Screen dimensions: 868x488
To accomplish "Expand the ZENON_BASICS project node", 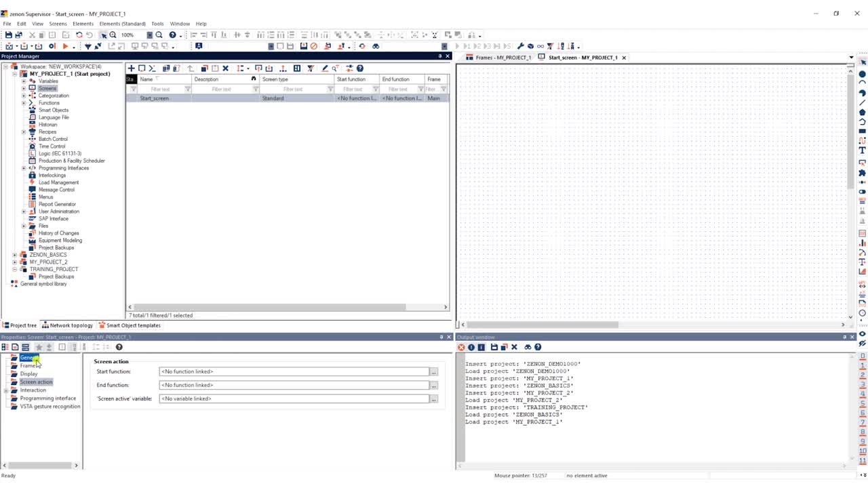I will pyautogui.click(x=15, y=255).
